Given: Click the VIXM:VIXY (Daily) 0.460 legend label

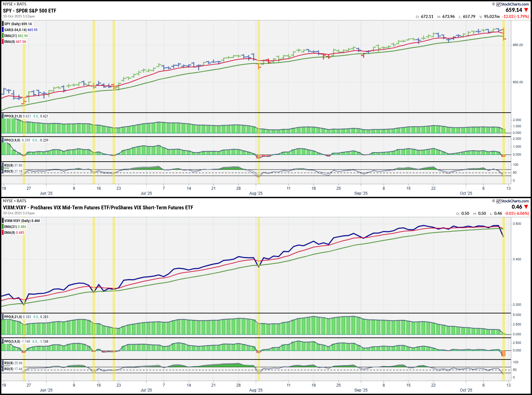Looking at the screenshot, I should click(x=22, y=221).
